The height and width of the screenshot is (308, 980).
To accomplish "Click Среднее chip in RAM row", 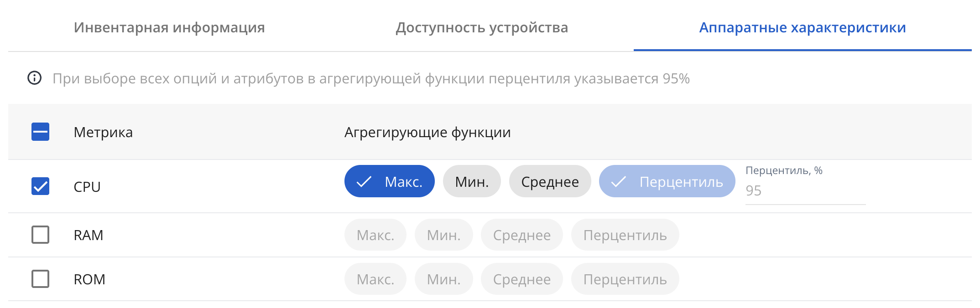I will (521, 235).
